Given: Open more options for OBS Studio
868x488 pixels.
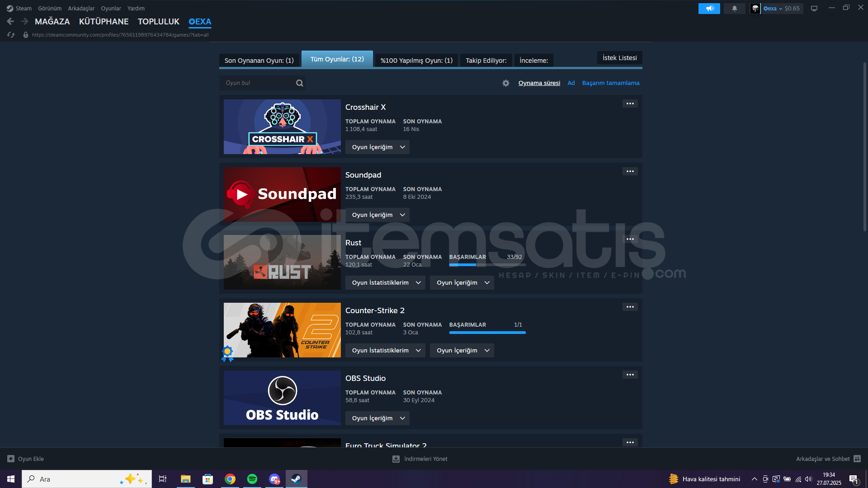Looking at the screenshot, I should 630,375.
